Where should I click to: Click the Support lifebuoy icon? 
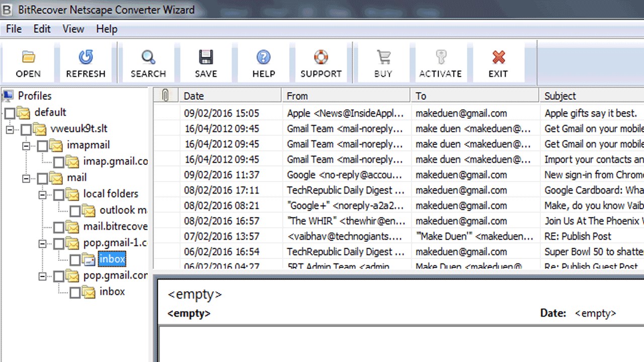pyautogui.click(x=321, y=57)
